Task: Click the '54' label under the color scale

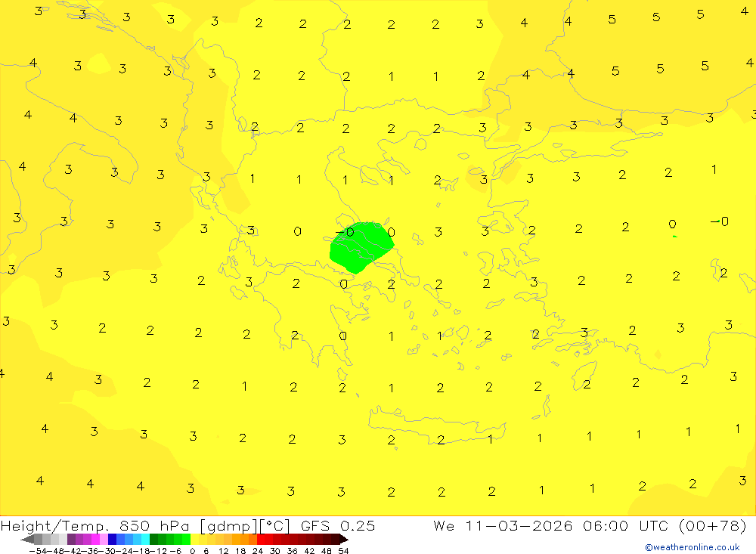Action: click(x=343, y=551)
